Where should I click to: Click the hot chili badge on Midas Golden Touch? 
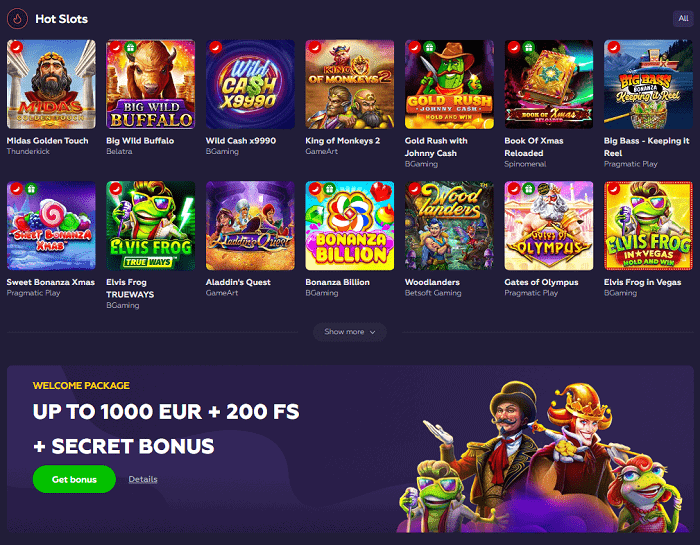[x=17, y=47]
